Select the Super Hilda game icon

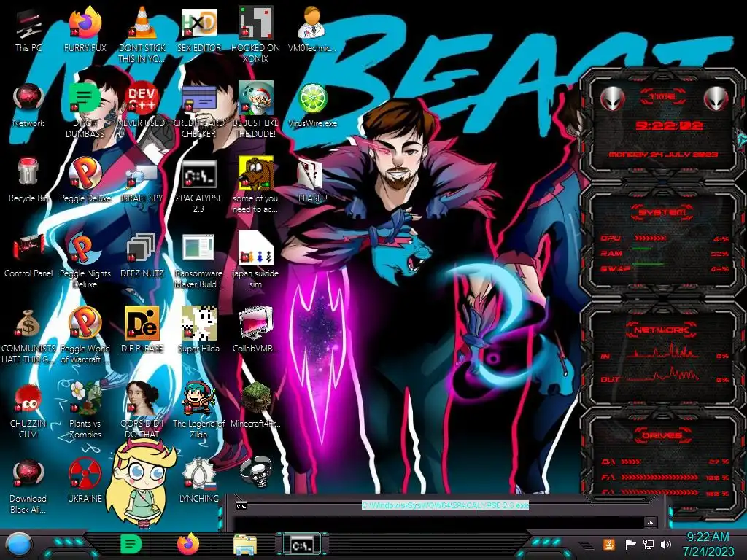click(x=198, y=330)
